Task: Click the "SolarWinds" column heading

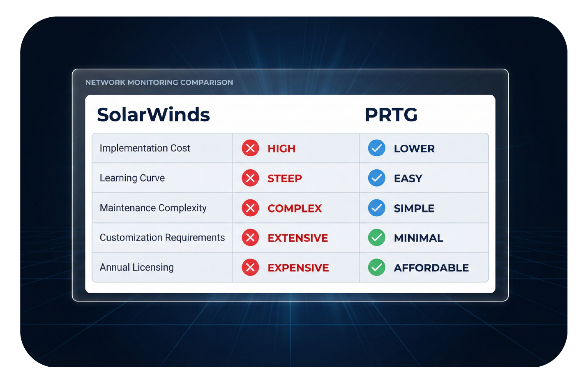Action: tap(153, 115)
